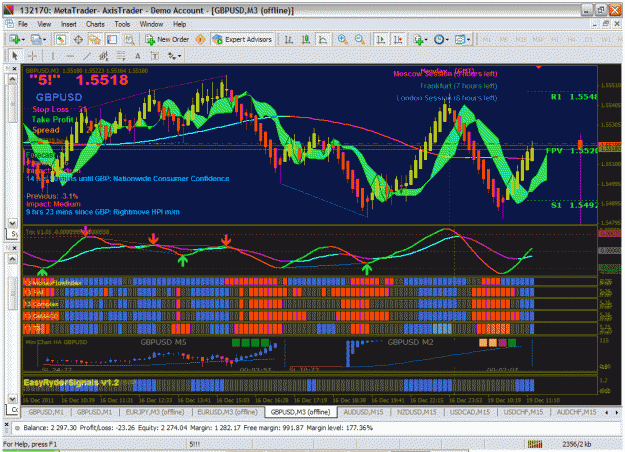The height and width of the screenshot is (452, 625).
Task: Close the upper left side panel
Action: (x=15, y=69)
